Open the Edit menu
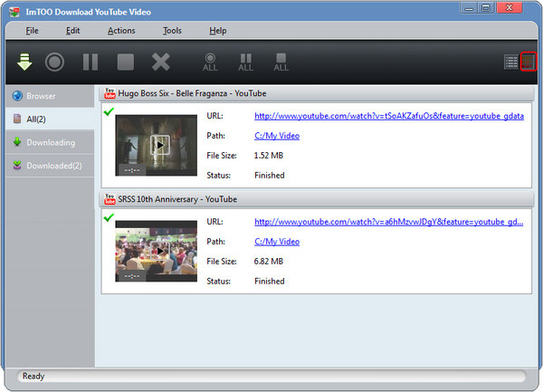This screenshot has height=392, width=543. pyautogui.click(x=72, y=31)
